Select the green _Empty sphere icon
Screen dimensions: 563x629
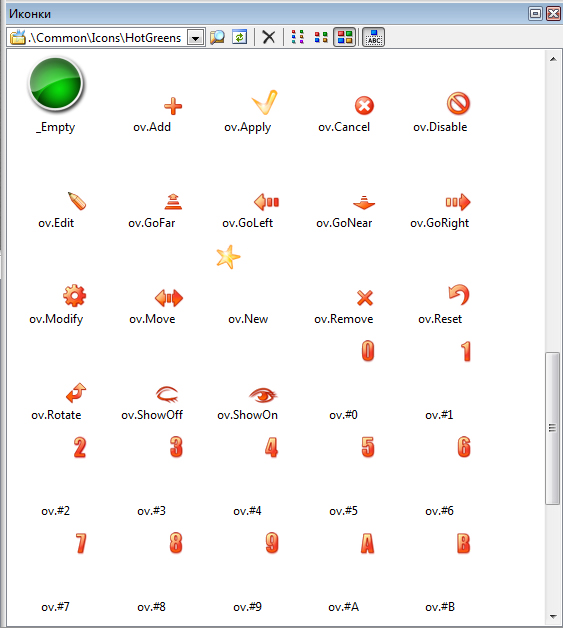tap(56, 84)
